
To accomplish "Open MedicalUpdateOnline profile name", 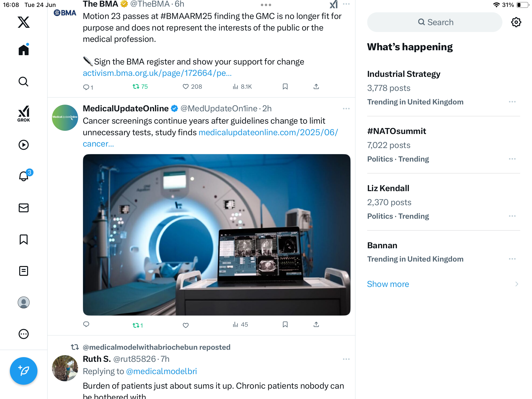I will pos(126,108).
